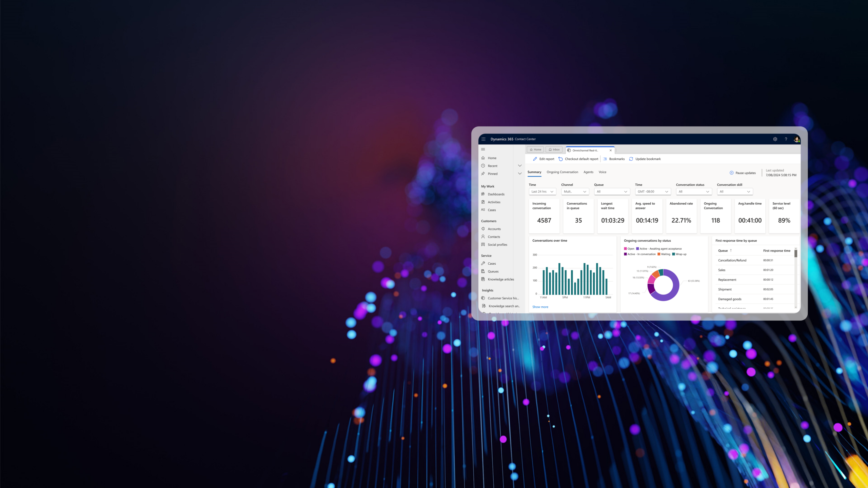The height and width of the screenshot is (488, 868).
Task: Select the Summary tab
Action: (534, 172)
